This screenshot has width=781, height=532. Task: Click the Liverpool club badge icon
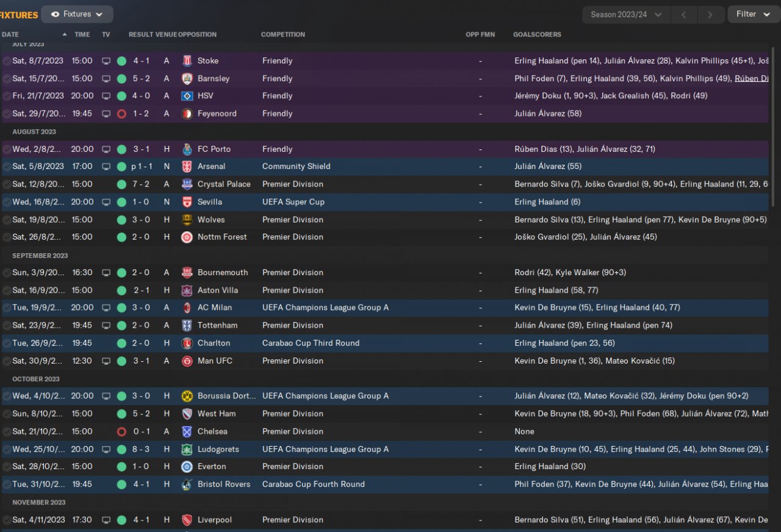(187, 520)
